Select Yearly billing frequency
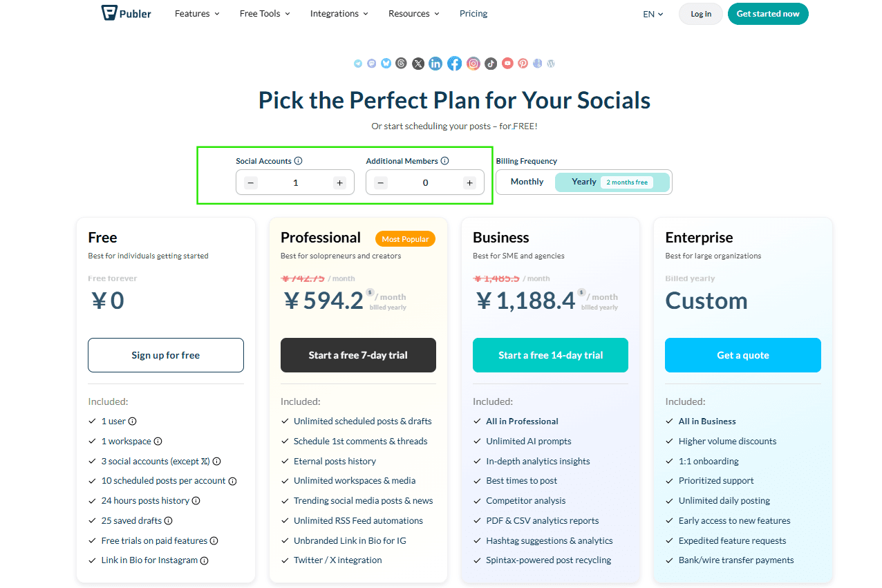Screen dimensions: 882x588 (584, 182)
